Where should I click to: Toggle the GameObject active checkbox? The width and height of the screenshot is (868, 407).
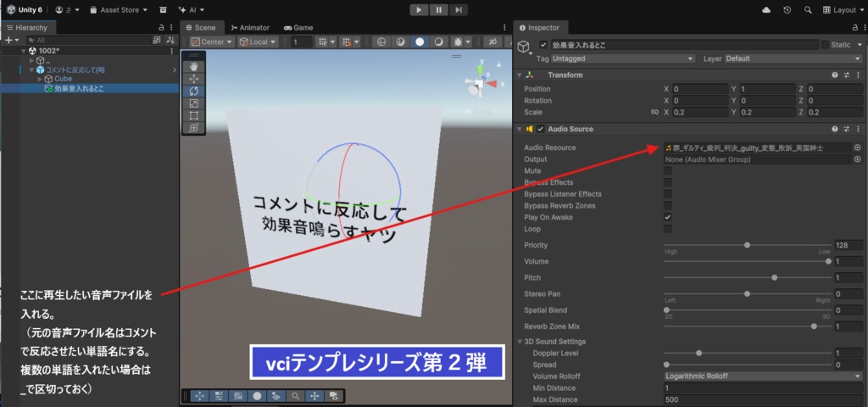click(x=543, y=46)
